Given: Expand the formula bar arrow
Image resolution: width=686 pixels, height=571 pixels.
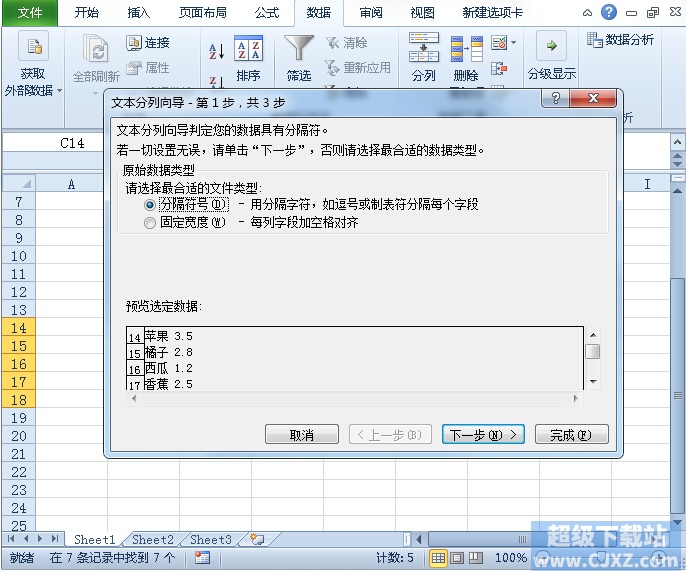Looking at the screenshot, I should click(677, 142).
